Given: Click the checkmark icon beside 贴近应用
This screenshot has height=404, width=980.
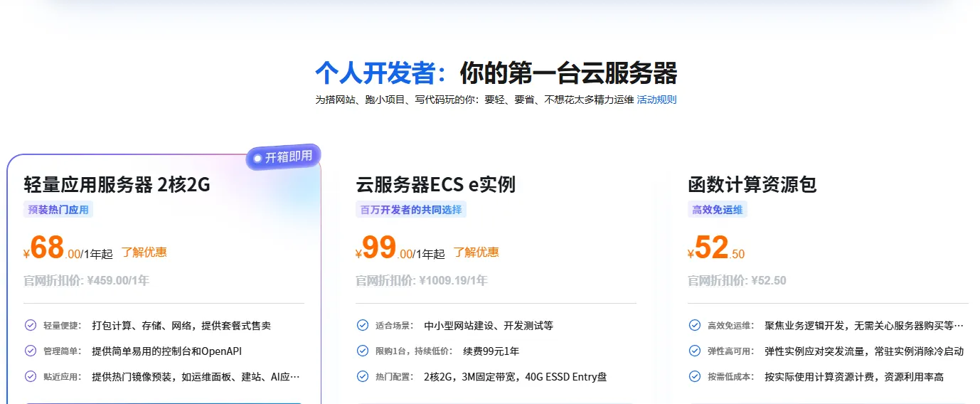Looking at the screenshot, I should (x=31, y=376).
